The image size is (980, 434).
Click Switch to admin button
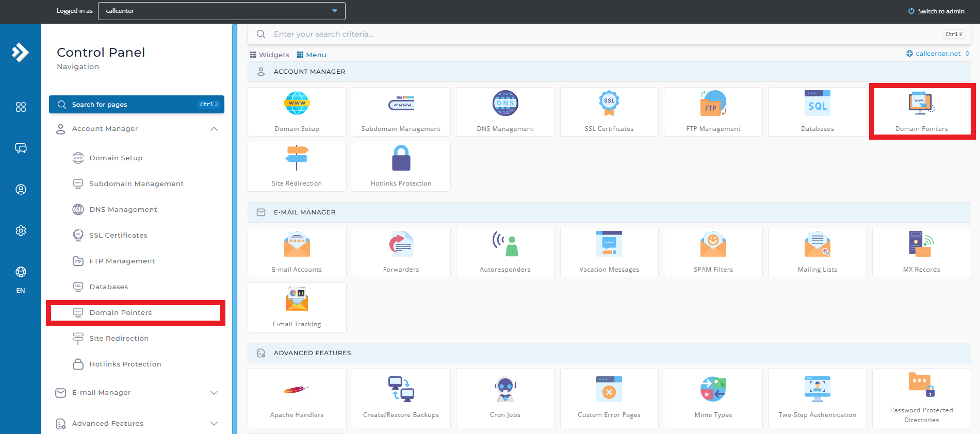click(x=936, y=11)
